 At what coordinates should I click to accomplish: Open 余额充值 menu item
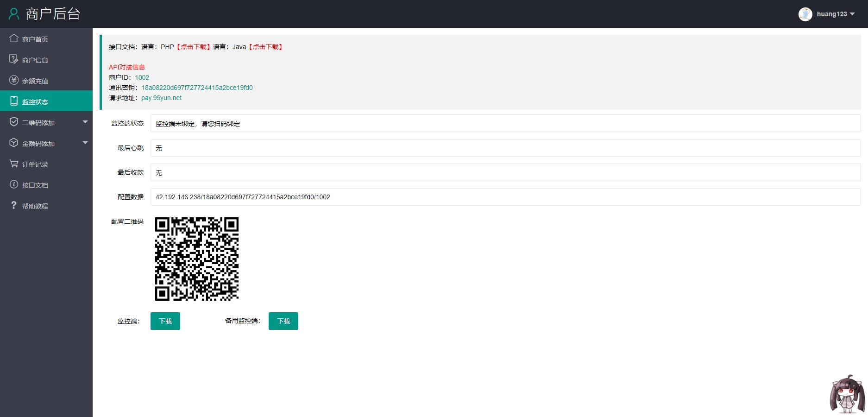pyautogui.click(x=46, y=81)
